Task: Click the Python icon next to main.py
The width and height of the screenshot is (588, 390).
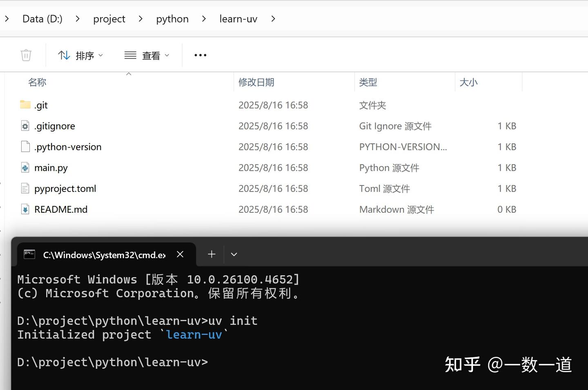Action: click(25, 167)
